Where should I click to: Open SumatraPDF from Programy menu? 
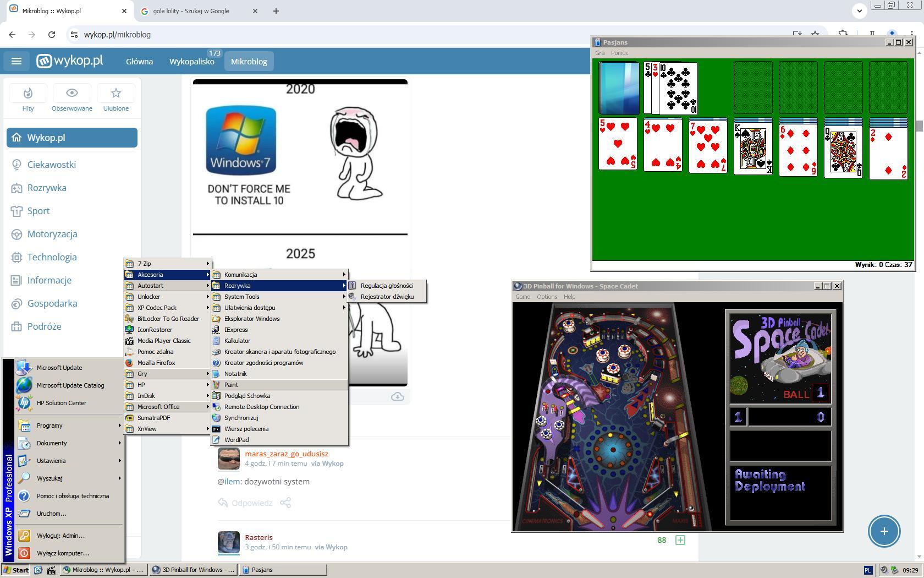(x=168, y=418)
